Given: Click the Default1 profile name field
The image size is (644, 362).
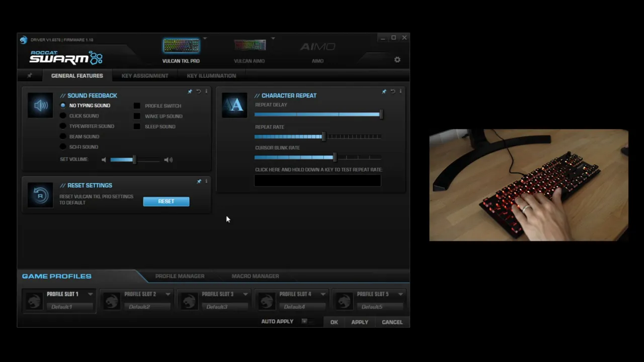Looking at the screenshot, I should [x=70, y=307].
